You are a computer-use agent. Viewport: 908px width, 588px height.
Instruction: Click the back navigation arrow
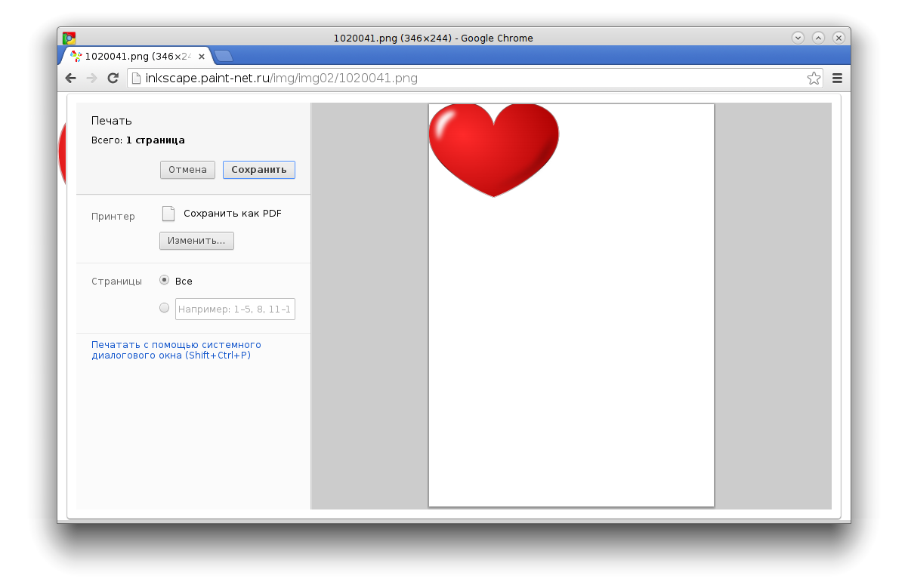coord(70,78)
